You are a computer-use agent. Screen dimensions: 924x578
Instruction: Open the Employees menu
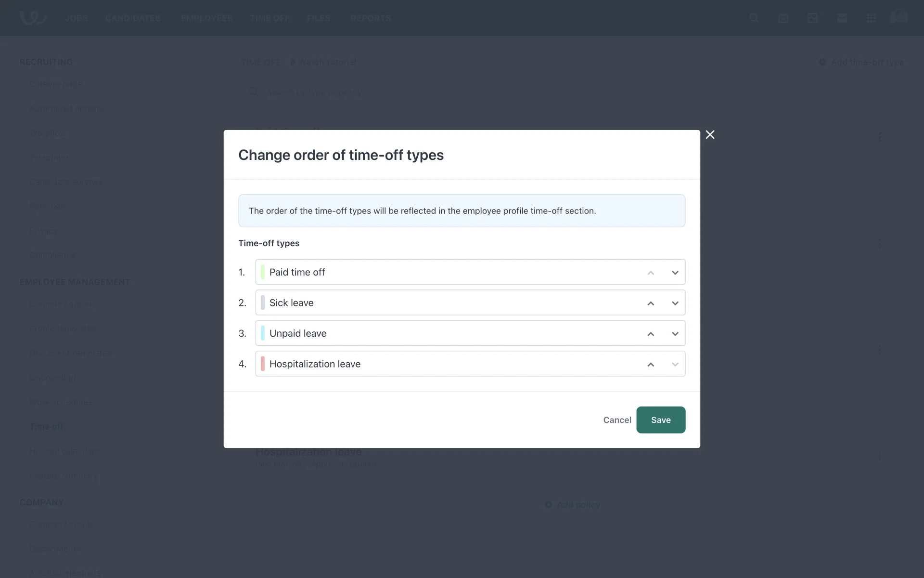point(206,18)
